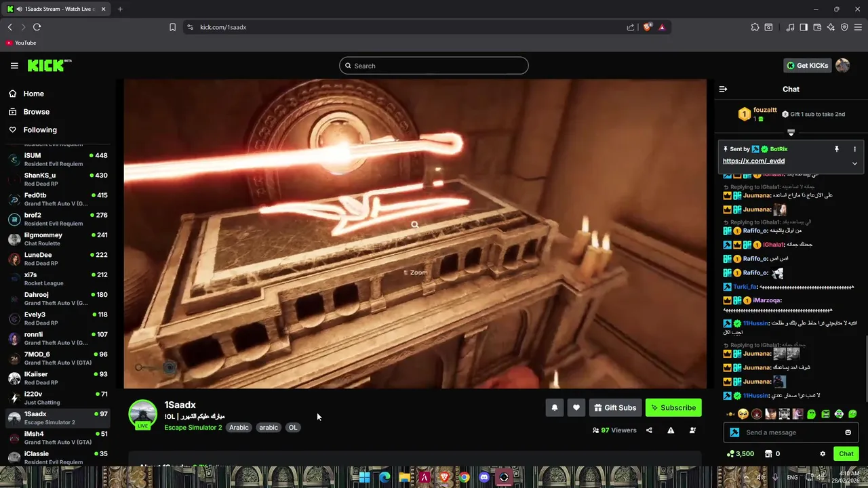This screenshot has height=488, width=868.
Task: Open iMsh4 channel in the sidebar
Action: coord(58,438)
